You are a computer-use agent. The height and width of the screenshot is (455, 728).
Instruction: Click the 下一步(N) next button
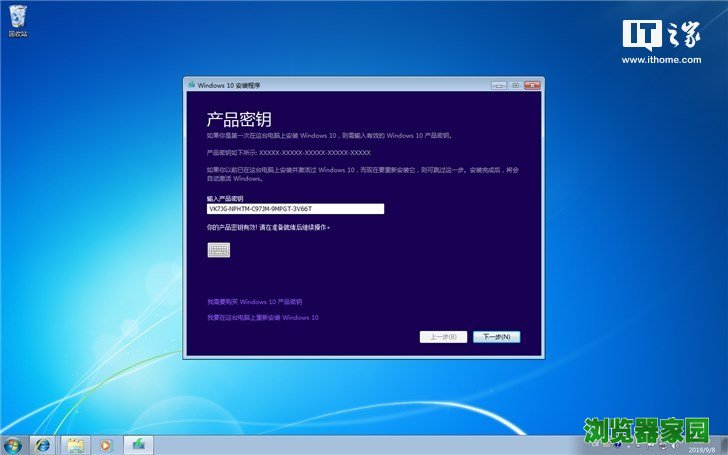496,337
